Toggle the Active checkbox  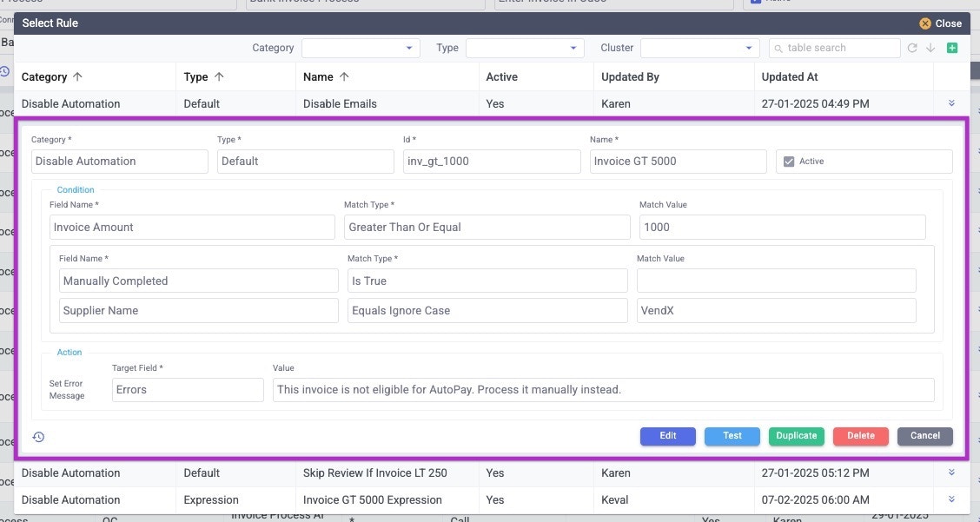tap(789, 162)
